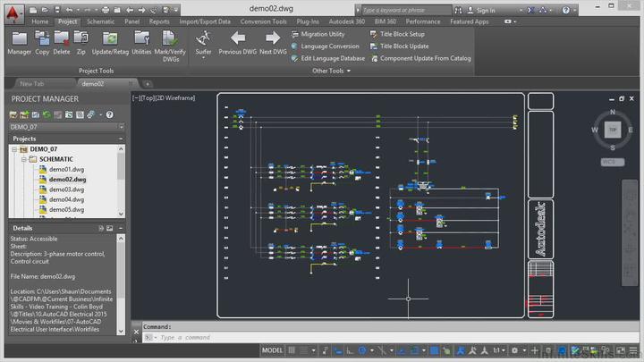Open the project Utilities tool
This screenshot has height=362, width=644.
[x=141, y=43]
